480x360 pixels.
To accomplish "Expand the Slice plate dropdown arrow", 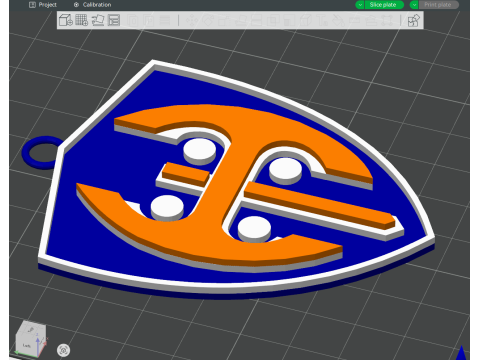I will [x=360, y=5].
